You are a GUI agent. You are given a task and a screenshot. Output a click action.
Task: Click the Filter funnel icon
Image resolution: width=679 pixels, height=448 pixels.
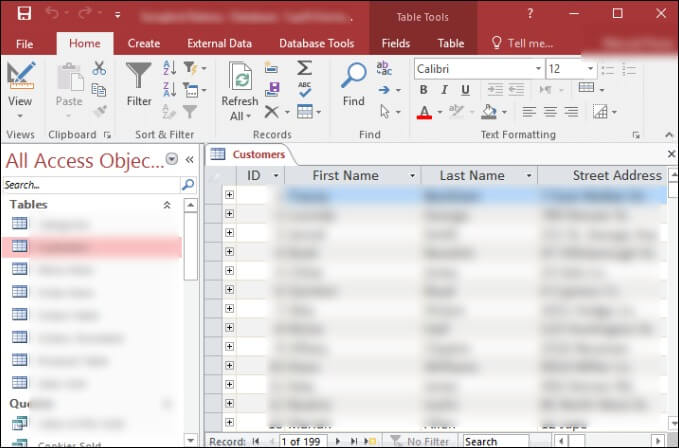(x=139, y=78)
